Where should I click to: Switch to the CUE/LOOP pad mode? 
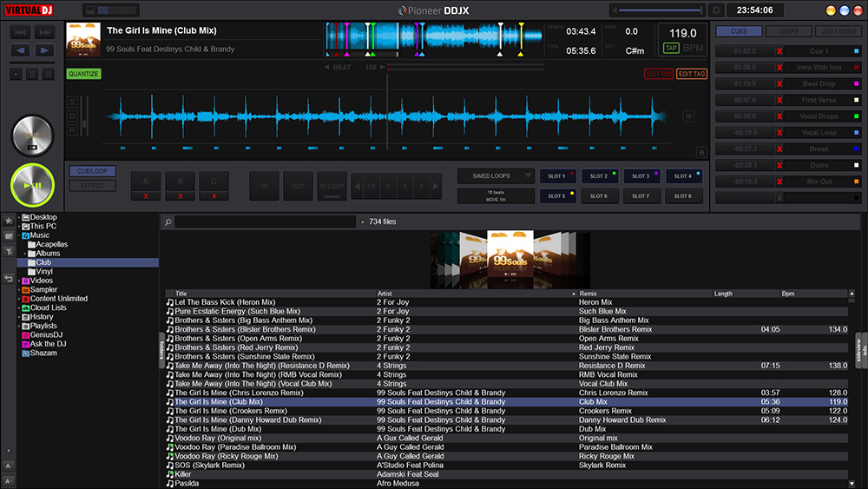tap(93, 171)
